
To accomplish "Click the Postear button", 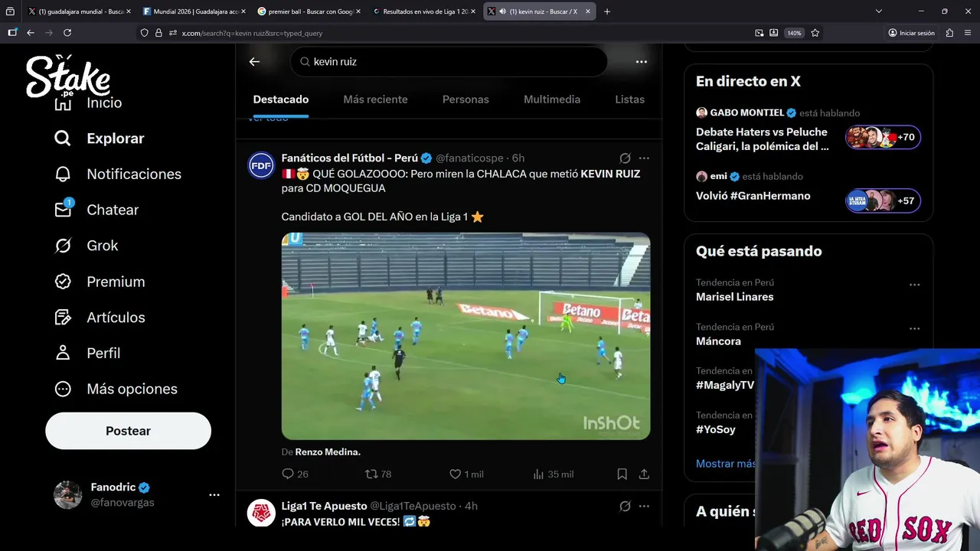I will point(128,431).
